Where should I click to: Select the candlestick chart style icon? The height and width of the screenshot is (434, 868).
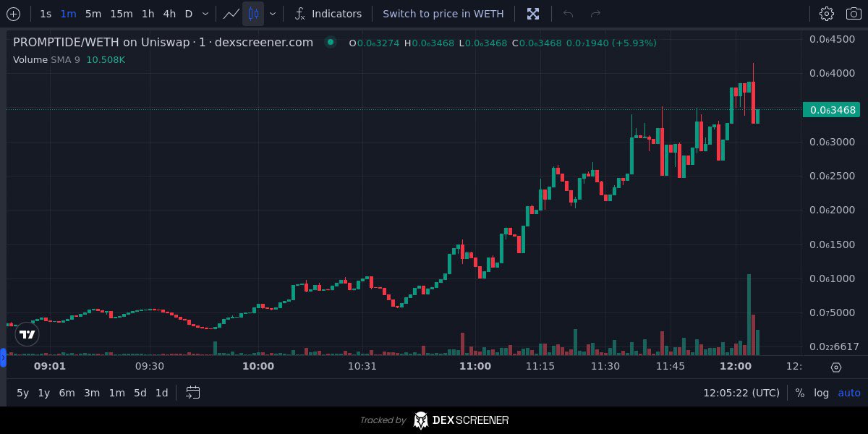pyautogui.click(x=253, y=14)
